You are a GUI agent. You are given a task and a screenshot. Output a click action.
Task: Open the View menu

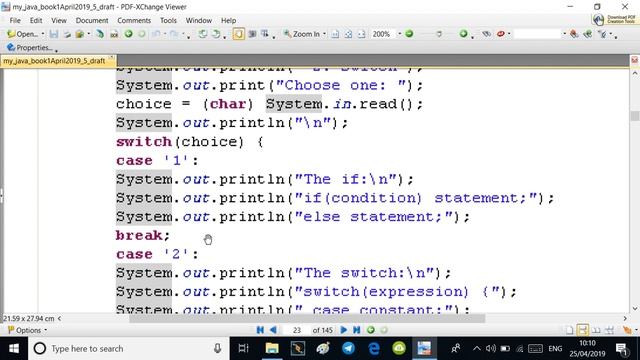coord(59,20)
